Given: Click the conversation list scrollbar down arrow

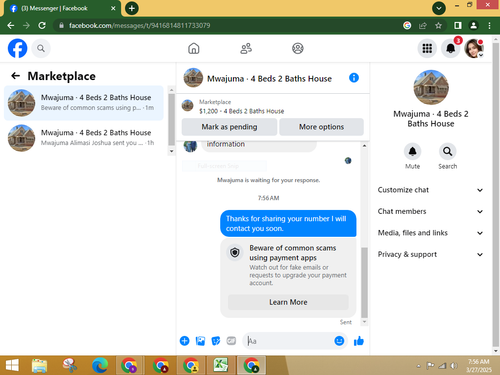Looking at the screenshot, I should [171, 151].
